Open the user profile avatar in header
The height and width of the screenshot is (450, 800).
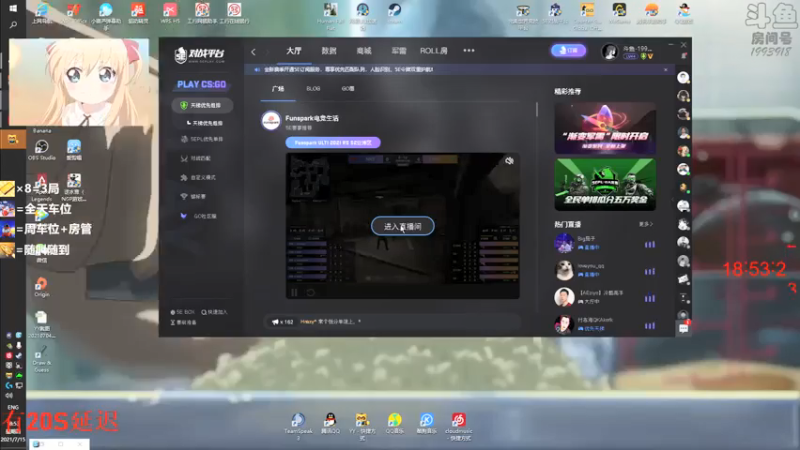click(x=609, y=52)
